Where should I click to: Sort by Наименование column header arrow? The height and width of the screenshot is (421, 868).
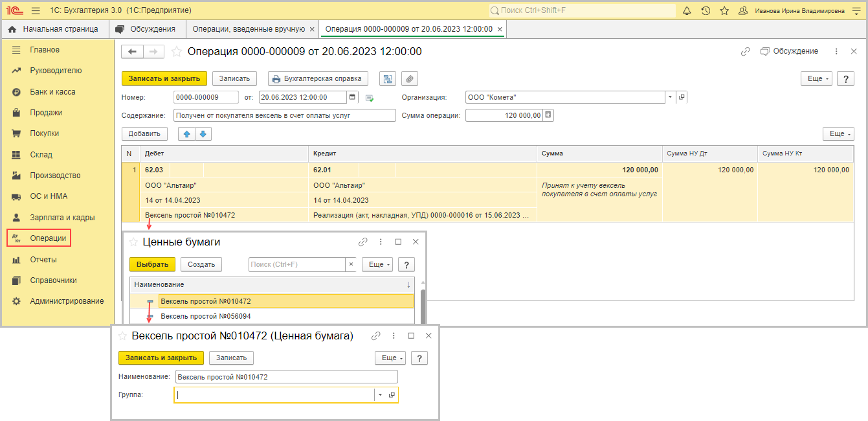[408, 284]
